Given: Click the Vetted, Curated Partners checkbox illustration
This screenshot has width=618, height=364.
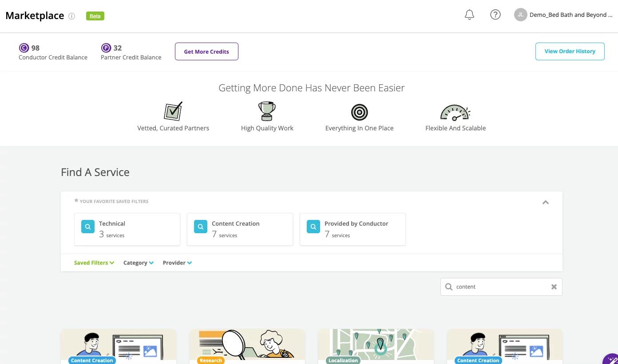Looking at the screenshot, I should [x=173, y=111].
